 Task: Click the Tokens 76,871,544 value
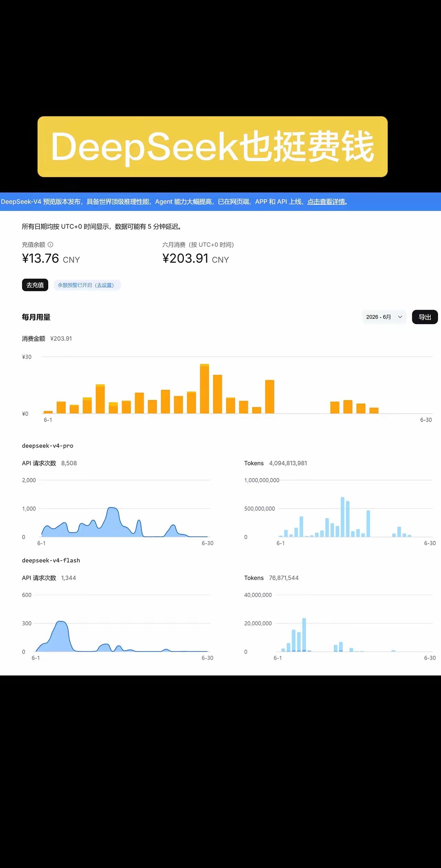click(284, 578)
